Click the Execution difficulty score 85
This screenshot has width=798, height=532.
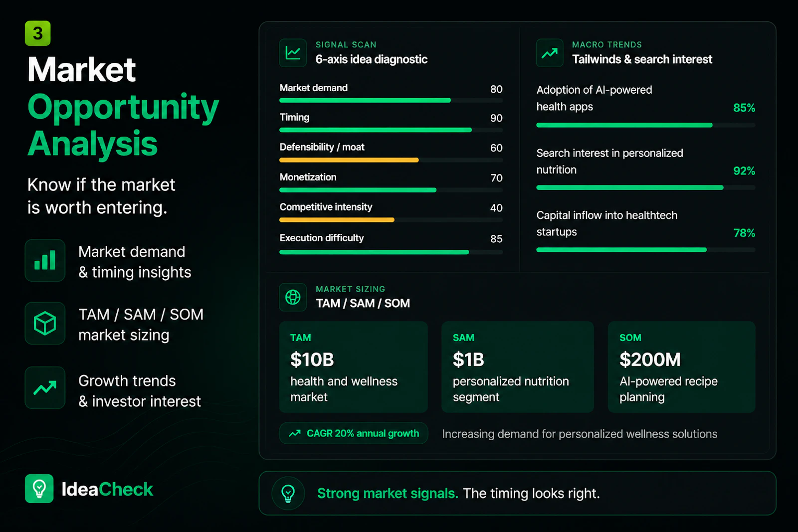tap(496, 239)
